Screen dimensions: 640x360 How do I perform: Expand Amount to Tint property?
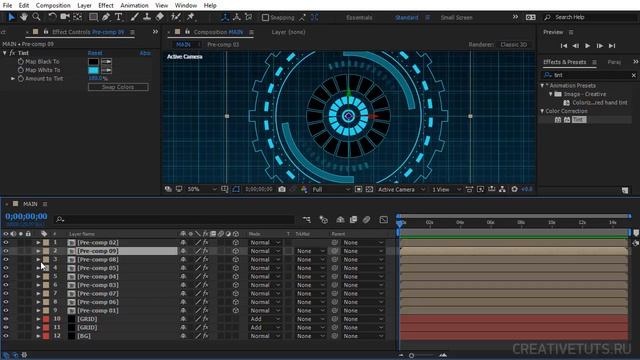13,78
